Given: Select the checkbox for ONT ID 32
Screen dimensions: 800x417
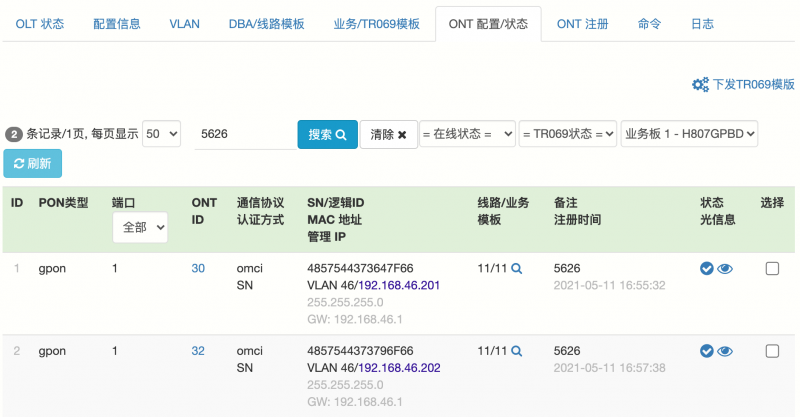Looking at the screenshot, I should pos(772,351).
